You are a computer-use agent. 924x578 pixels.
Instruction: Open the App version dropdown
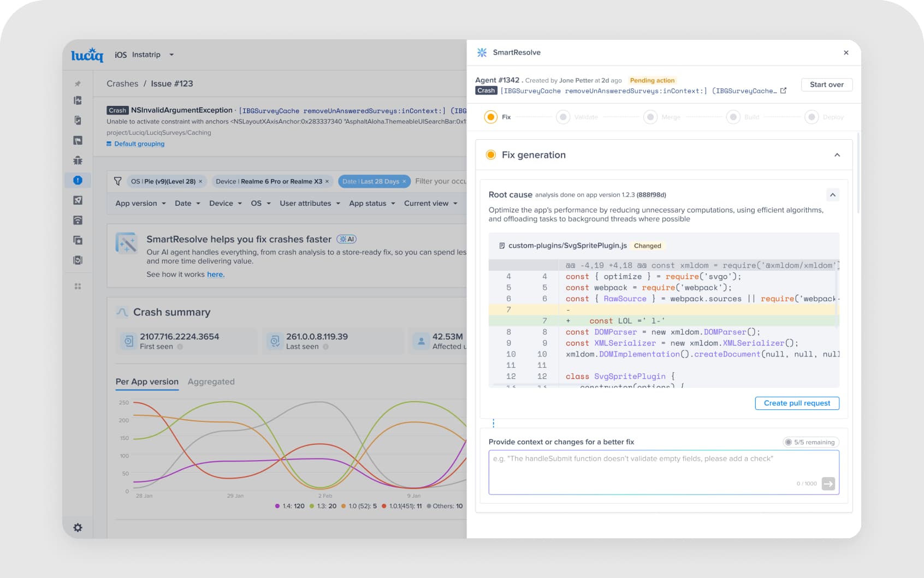140,203
